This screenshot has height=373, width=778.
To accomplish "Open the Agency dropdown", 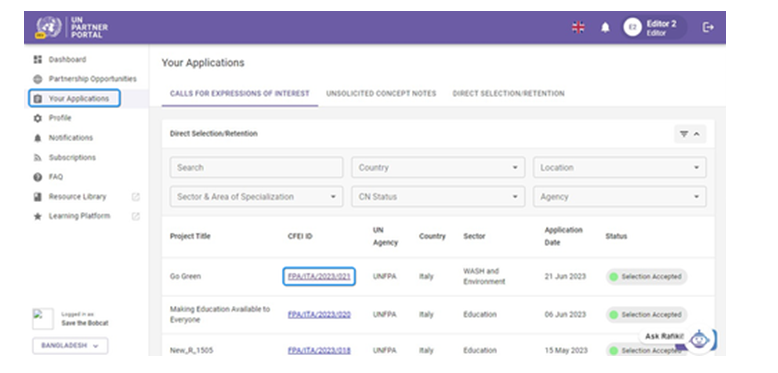I will click(620, 197).
